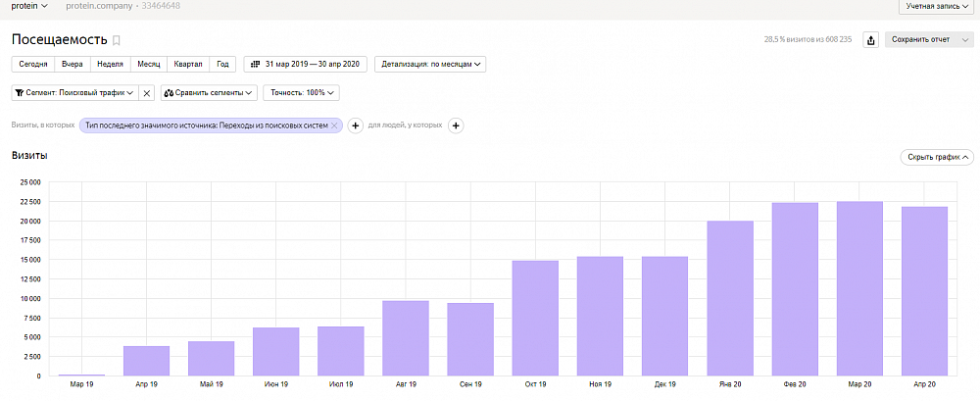This screenshot has height=401, width=980.
Task: Click the export report icon
Action: pyautogui.click(x=870, y=40)
